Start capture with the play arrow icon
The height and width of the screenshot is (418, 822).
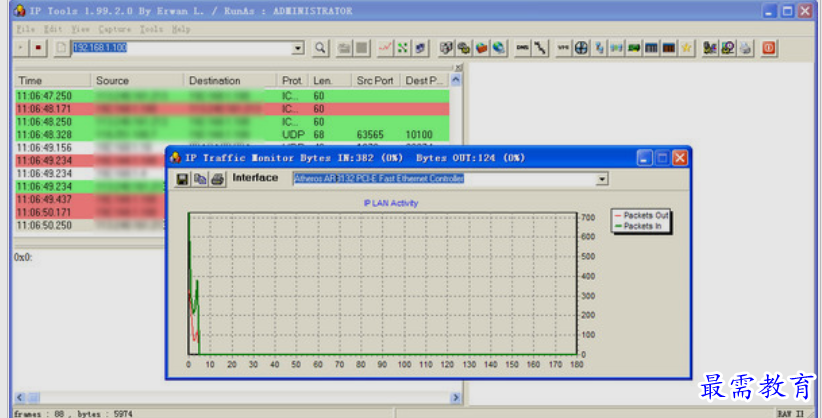pyautogui.click(x=20, y=48)
